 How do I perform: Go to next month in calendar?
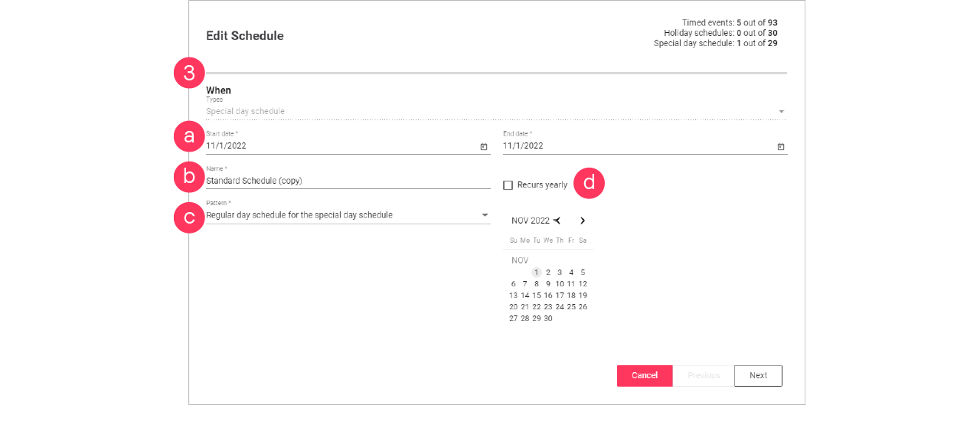pos(583,221)
